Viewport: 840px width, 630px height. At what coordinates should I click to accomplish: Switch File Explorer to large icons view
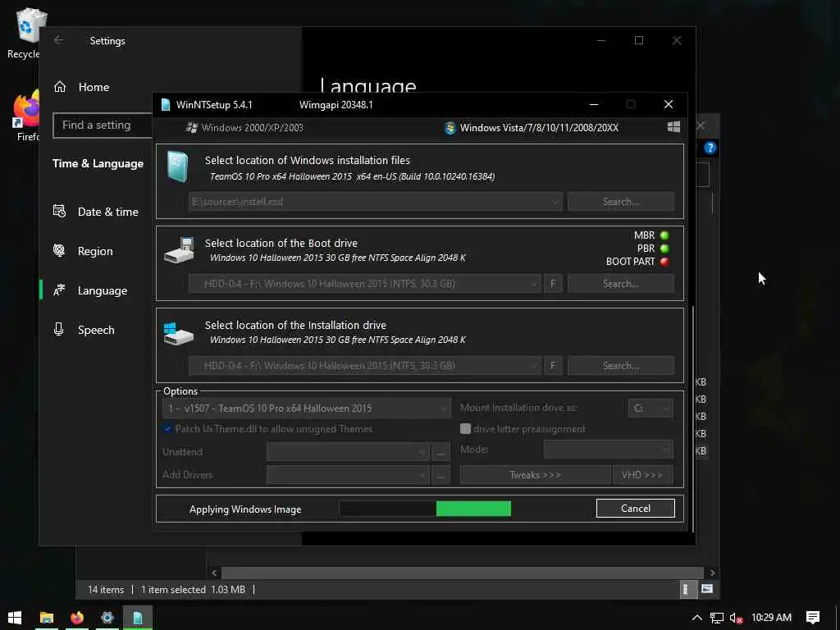pyautogui.click(x=707, y=589)
